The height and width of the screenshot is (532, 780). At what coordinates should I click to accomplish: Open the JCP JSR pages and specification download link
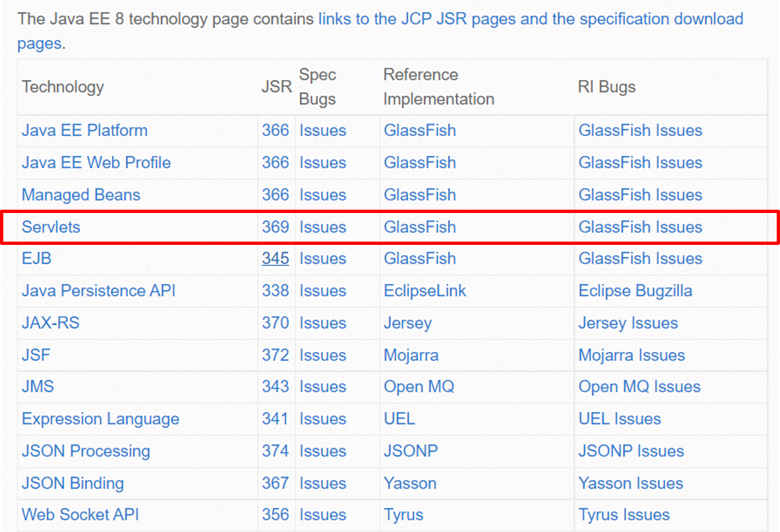[530, 19]
